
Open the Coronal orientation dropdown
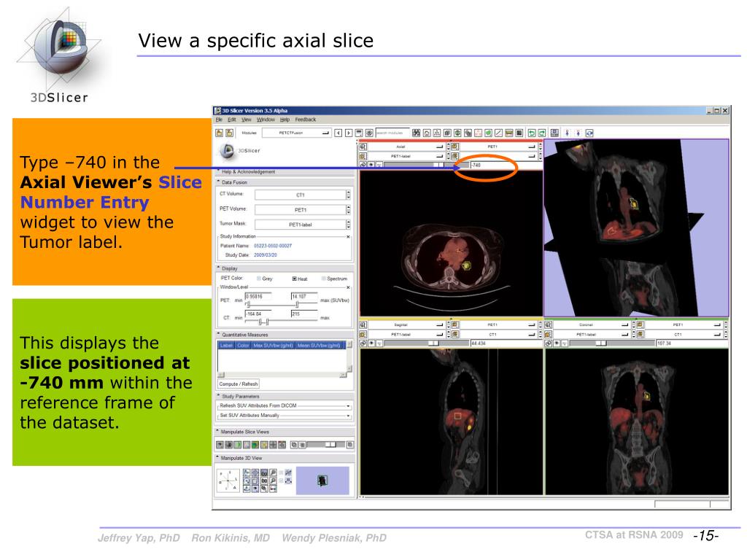point(591,324)
